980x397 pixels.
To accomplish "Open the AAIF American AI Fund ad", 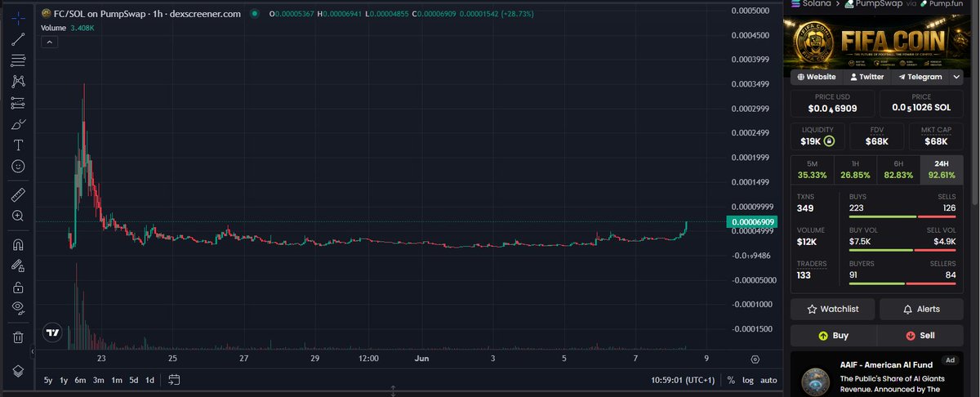I will 877,375.
